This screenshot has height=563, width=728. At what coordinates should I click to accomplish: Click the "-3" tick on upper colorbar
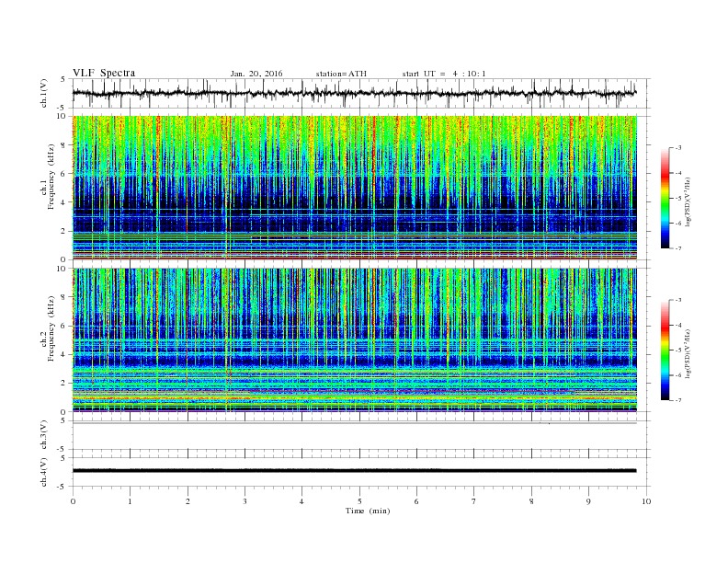(678, 148)
